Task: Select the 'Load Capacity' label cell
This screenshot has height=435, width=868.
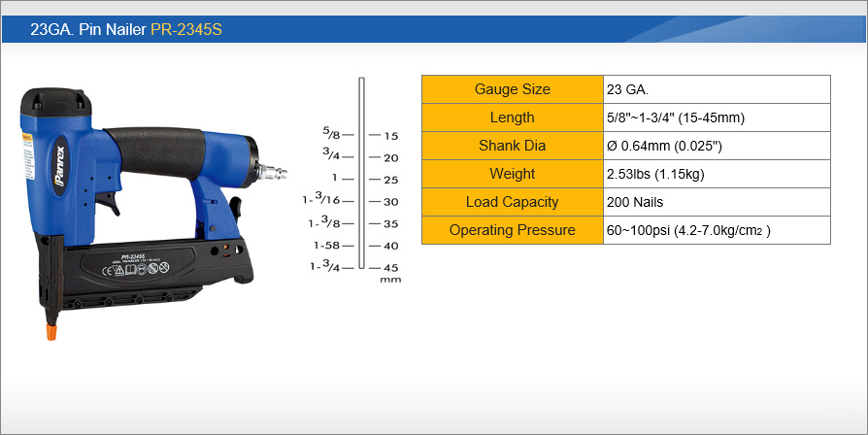Action: [x=512, y=202]
